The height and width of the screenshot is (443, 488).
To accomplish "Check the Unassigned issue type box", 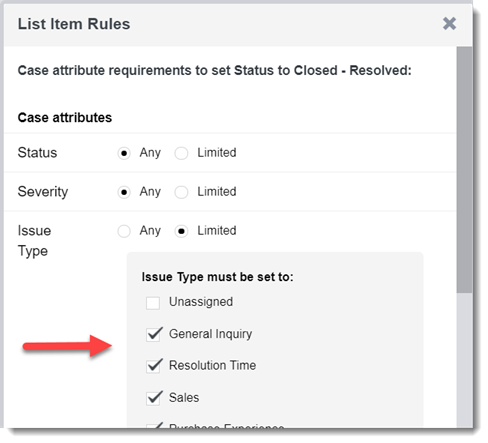I will 153,303.
